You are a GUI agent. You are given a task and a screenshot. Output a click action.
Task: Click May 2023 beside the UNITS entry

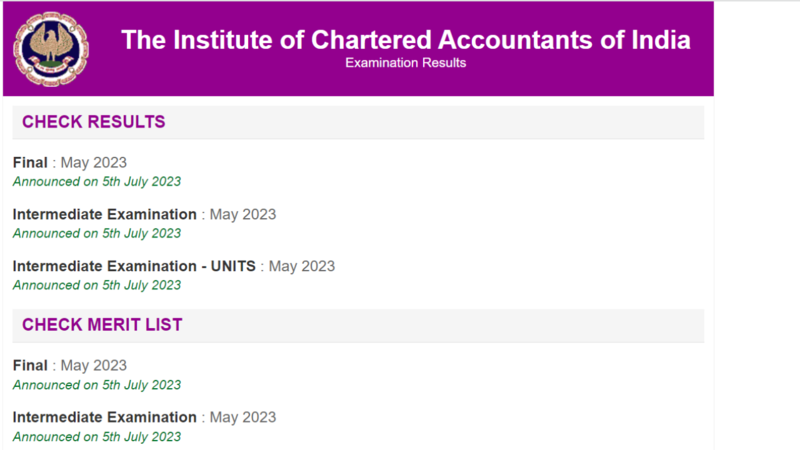point(302,266)
